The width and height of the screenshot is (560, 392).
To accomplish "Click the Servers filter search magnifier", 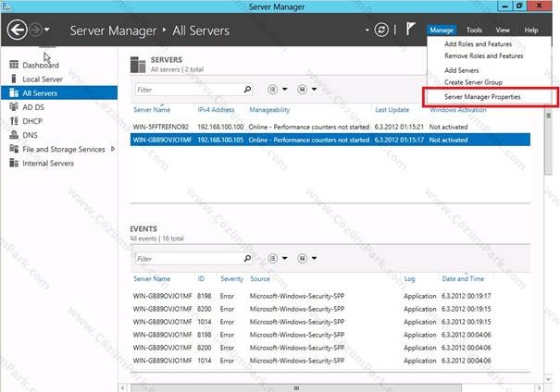I will coord(247,89).
